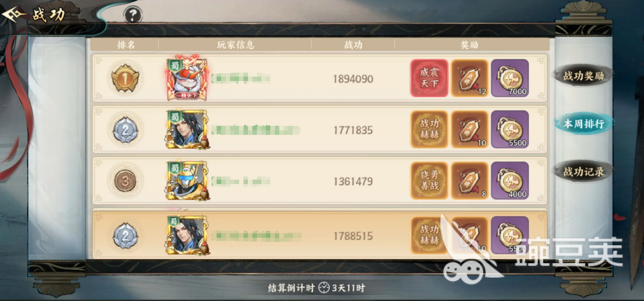Click the 战功赫赫 reward in second row
Viewport: 644px width, 301px height.
coord(429,129)
